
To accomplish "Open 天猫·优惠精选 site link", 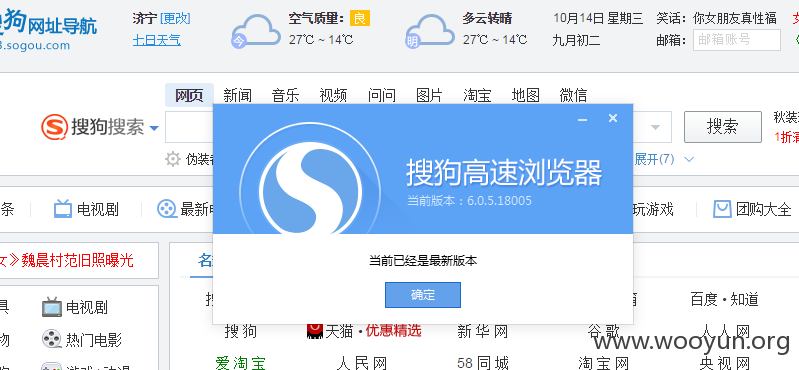I will point(373,331).
